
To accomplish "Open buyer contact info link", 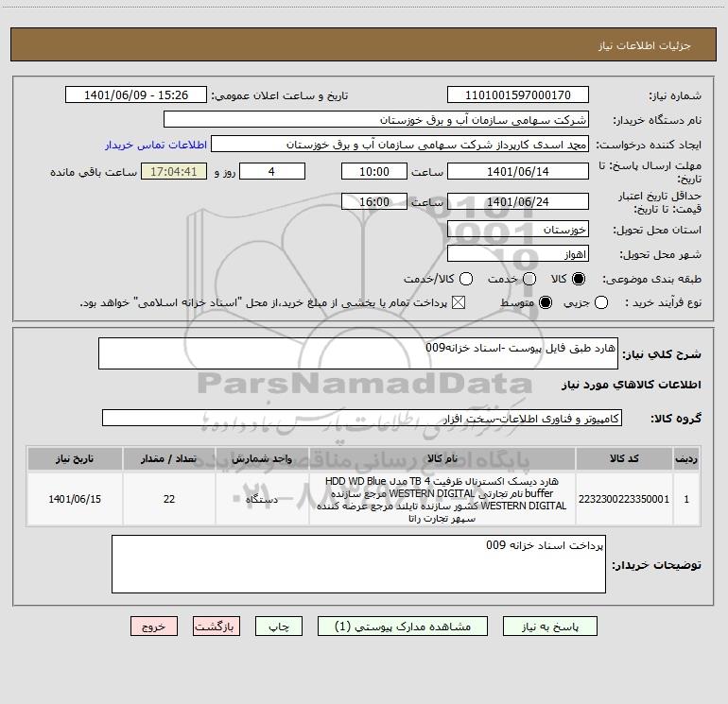I will [x=156, y=145].
